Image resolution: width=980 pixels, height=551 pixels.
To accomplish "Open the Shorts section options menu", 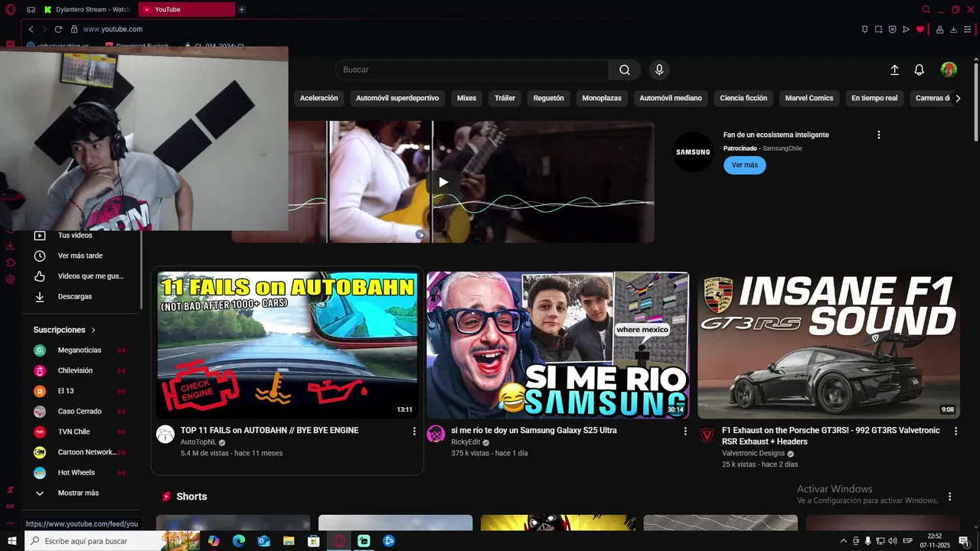I will click(949, 497).
